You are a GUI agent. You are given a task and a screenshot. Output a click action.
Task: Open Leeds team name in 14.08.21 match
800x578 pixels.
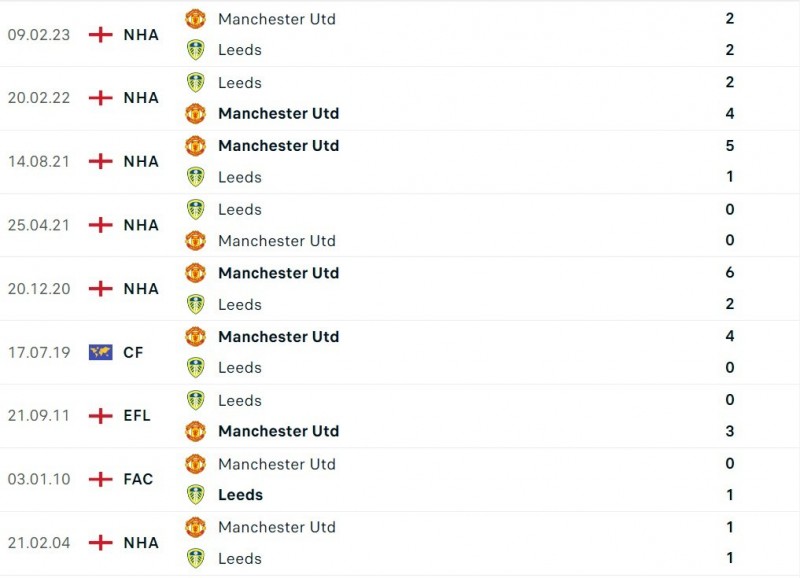[240, 177]
